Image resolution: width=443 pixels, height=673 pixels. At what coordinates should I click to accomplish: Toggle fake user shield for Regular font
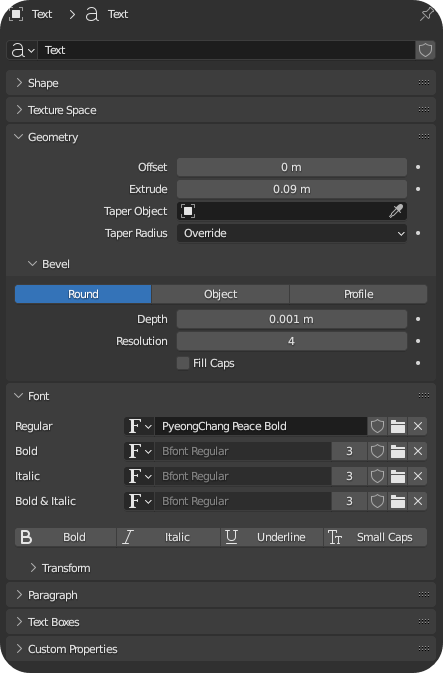pos(377,426)
